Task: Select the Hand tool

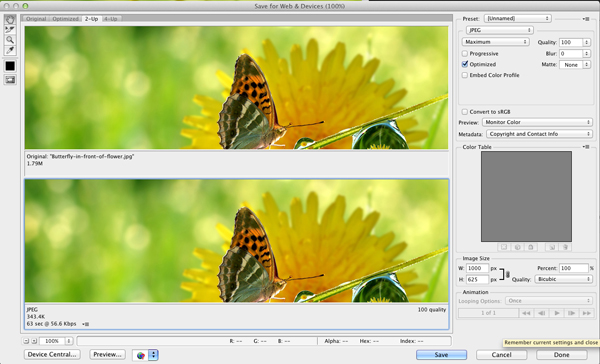Action: tap(10, 19)
